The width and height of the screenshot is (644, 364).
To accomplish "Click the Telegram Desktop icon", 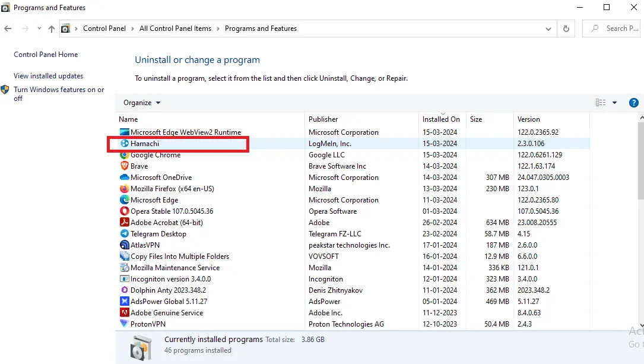I will click(x=124, y=234).
